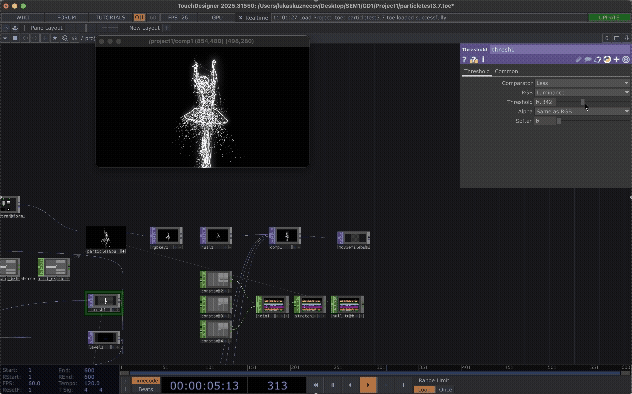Click the circled-cross icon in parameter header

click(626, 60)
